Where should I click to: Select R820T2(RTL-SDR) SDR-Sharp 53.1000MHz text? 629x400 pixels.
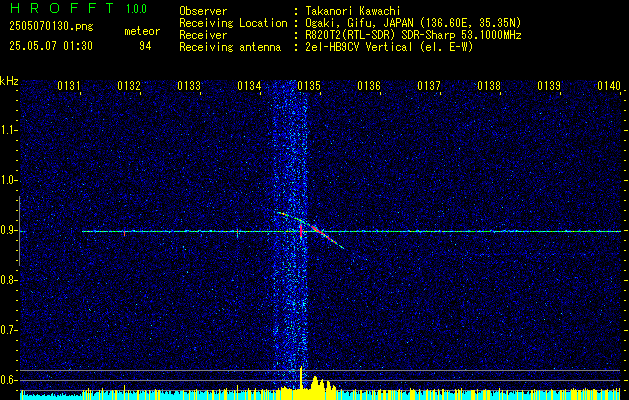pos(413,35)
